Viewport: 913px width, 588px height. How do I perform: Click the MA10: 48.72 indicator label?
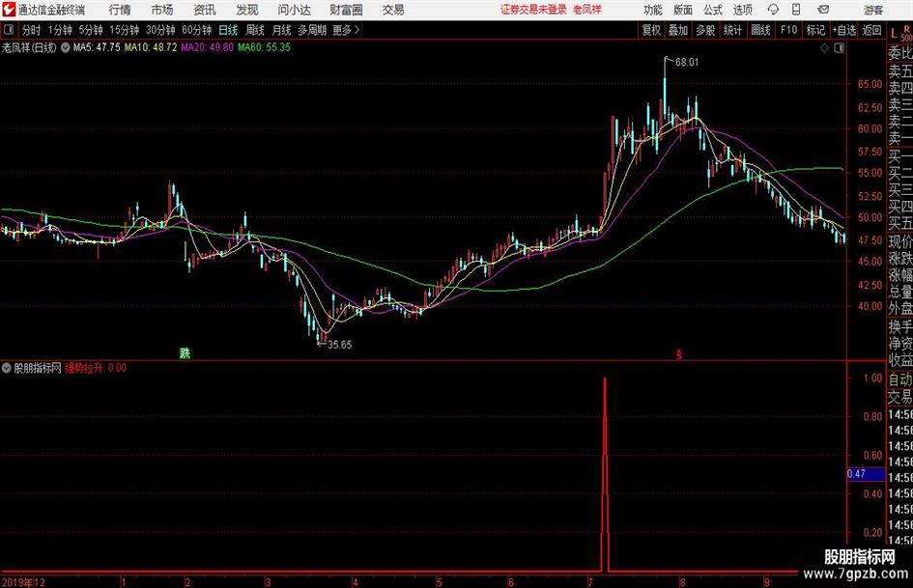(150, 47)
